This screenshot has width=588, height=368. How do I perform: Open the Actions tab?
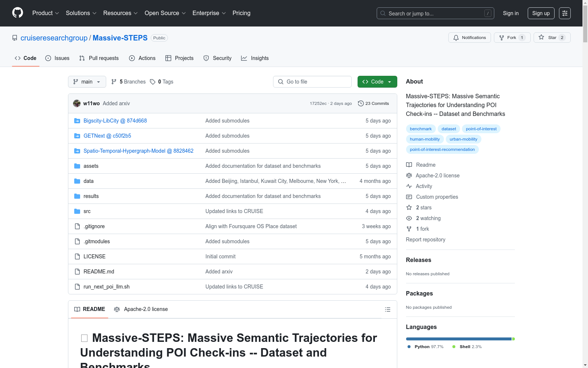(x=142, y=58)
